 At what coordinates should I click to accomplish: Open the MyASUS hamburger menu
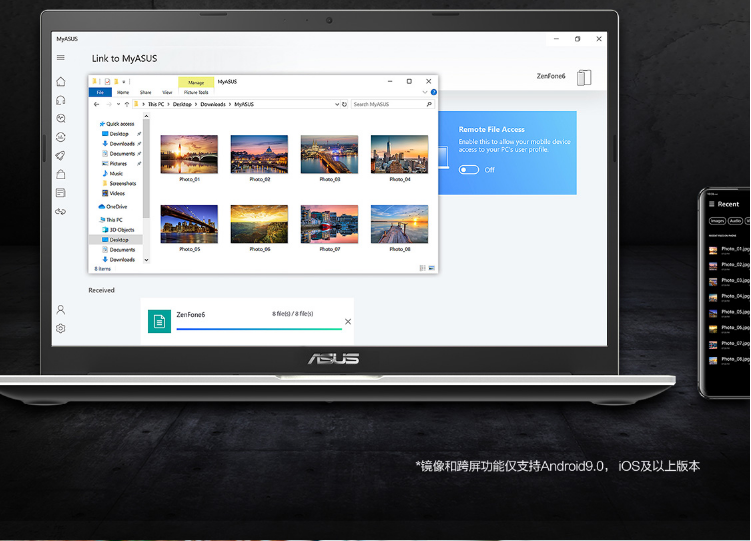[61, 58]
